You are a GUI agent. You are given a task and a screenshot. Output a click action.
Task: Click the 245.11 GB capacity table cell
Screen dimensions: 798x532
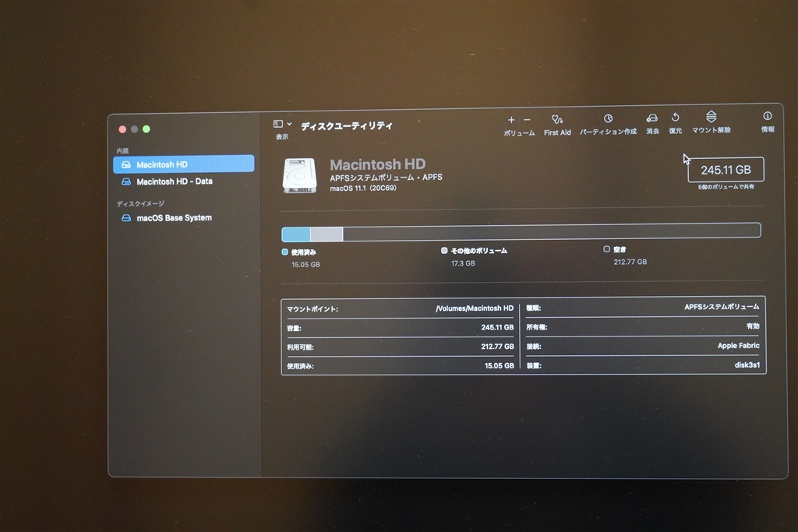click(x=497, y=328)
